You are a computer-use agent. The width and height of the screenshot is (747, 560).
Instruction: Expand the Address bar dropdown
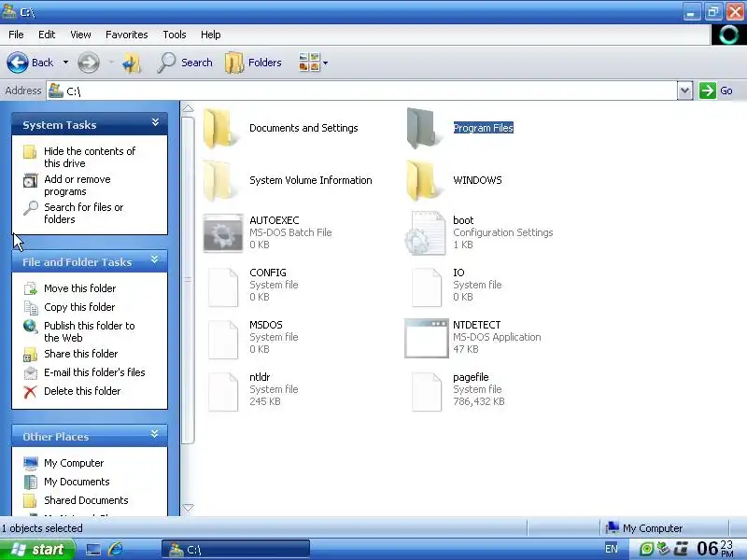(684, 91)
